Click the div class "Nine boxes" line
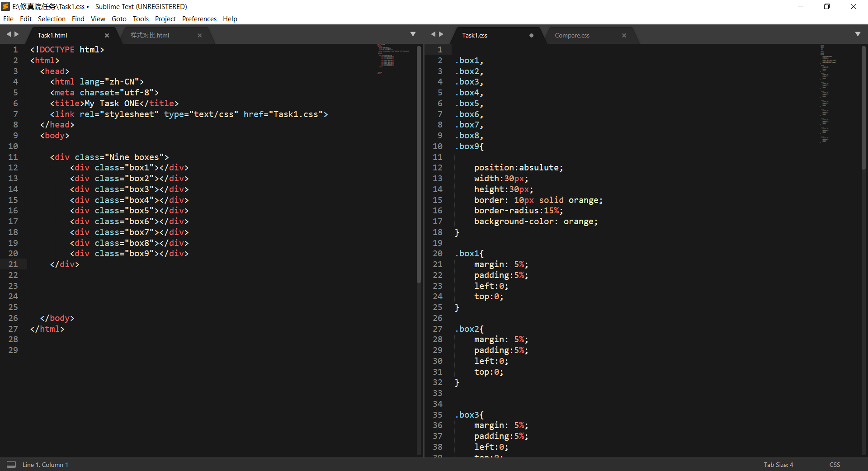 point(109,157)
